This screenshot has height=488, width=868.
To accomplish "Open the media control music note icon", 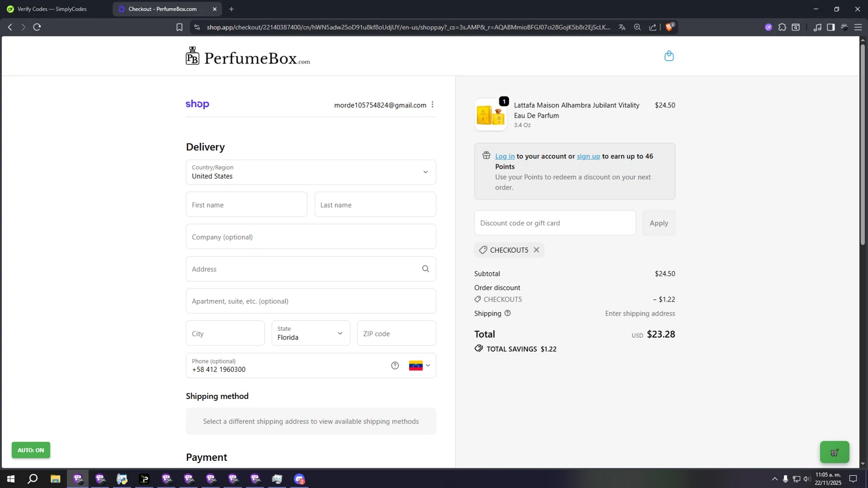I will 817,27.
